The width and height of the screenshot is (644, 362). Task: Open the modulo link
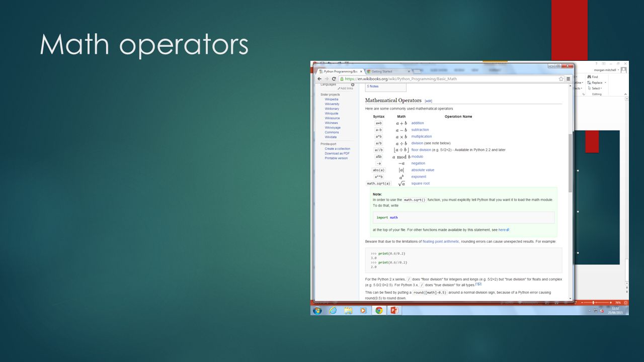pos(417,156)
